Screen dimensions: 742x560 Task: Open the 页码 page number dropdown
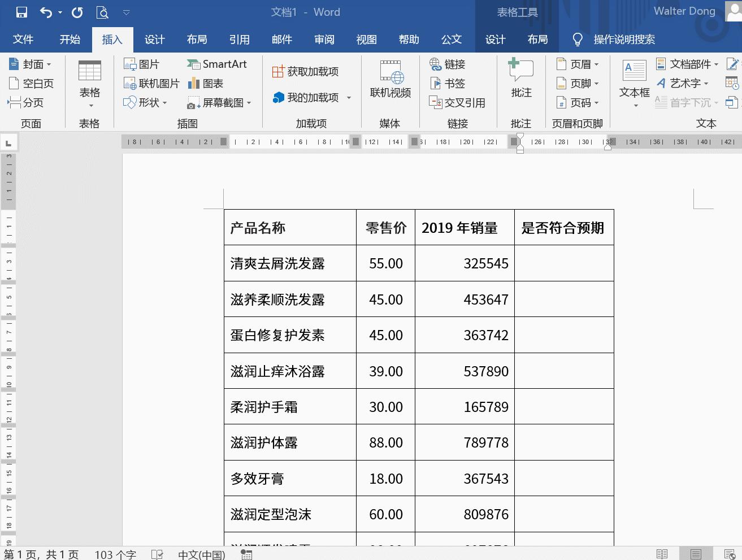[578, 103]
